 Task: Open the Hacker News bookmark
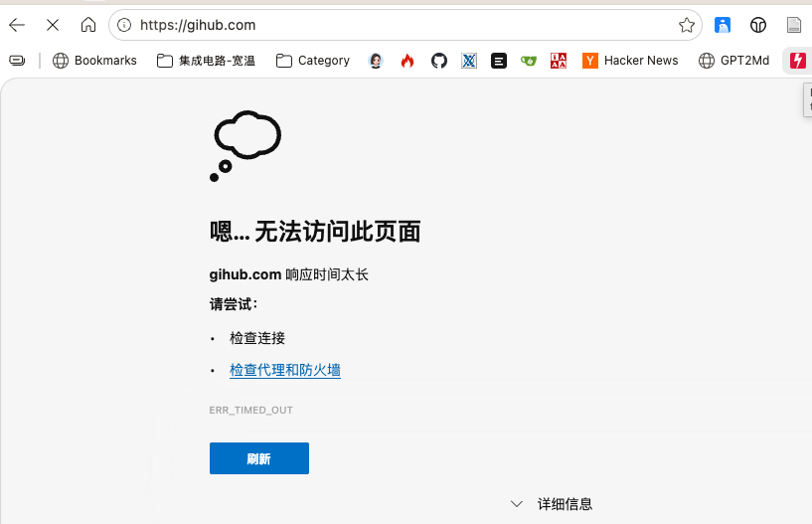click(x=630, y=61)
